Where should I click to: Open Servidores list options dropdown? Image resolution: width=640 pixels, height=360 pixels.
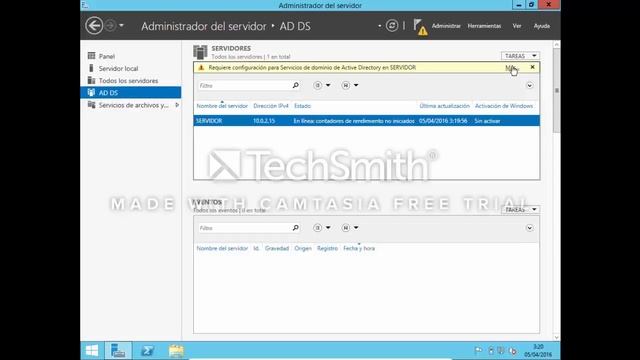click(322, 85)
